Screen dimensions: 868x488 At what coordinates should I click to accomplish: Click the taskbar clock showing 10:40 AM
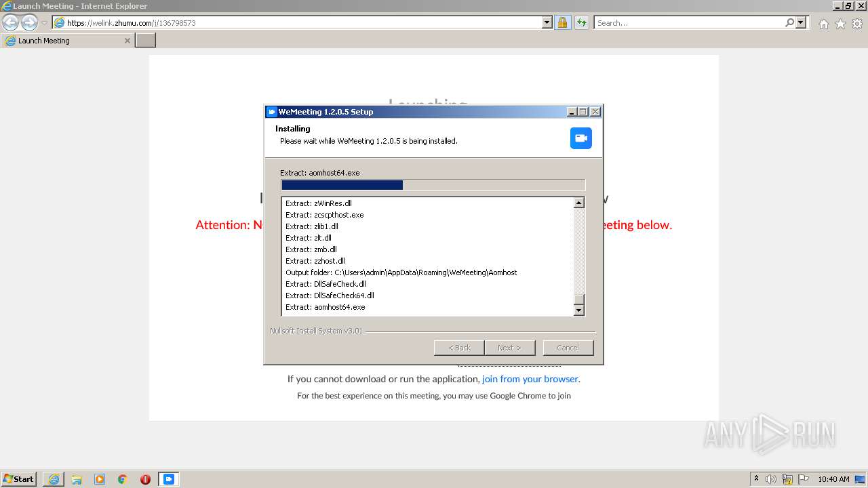[x=833, y=479]
